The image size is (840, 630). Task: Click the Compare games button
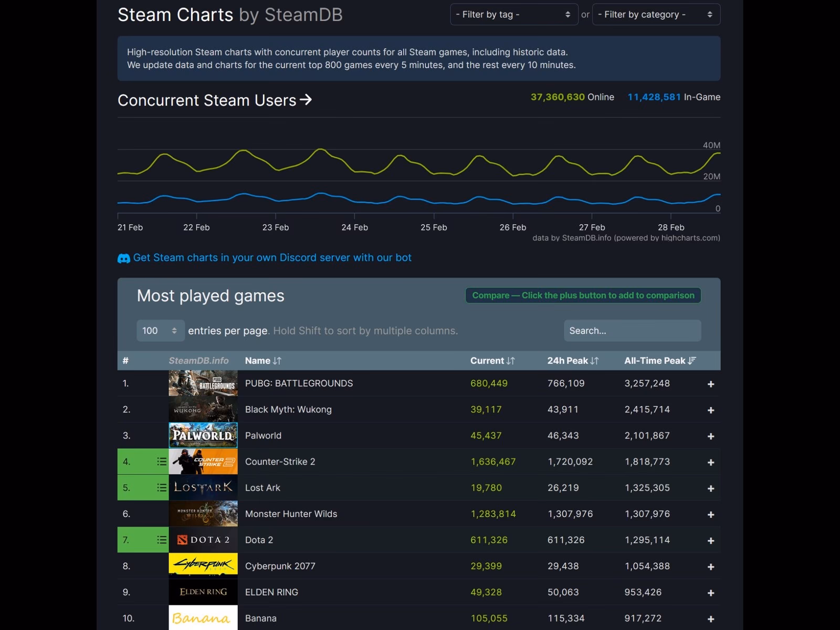[583, 296]
